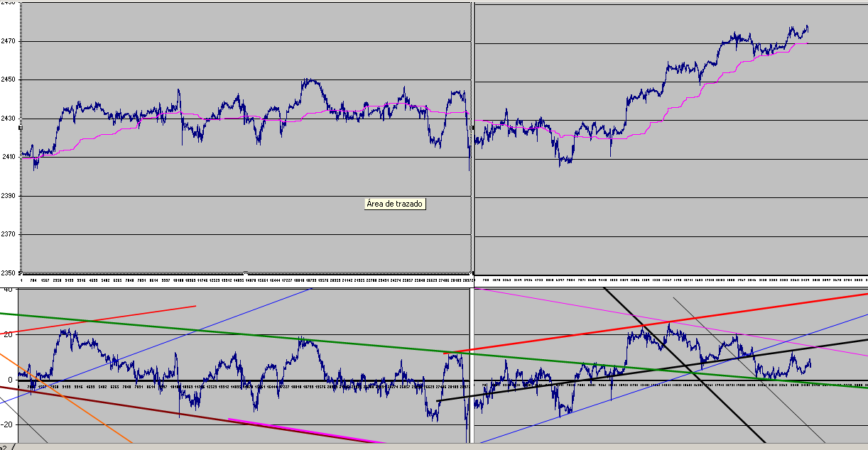The width and height of the screenshot is (868, 450).
Task: Select the 2390 value-axis label
Action: [8, 195]
